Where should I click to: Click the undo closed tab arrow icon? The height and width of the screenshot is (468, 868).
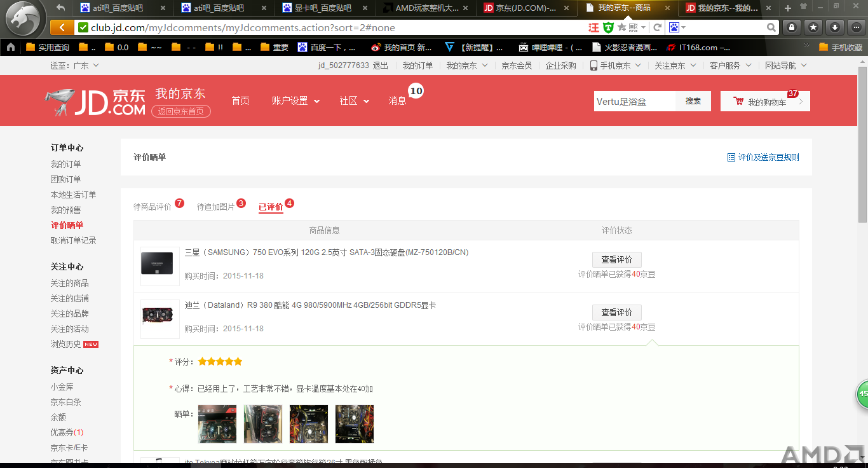pyautogui.click(x=61, y=8)
